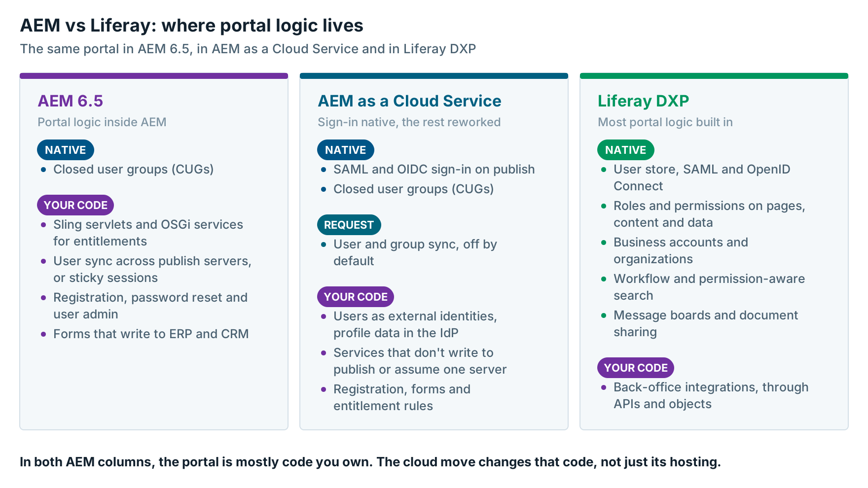Screen dimensions: 868x488
Task: Select the 'AEM 6.5' column heading
Action: pos(71,101)
